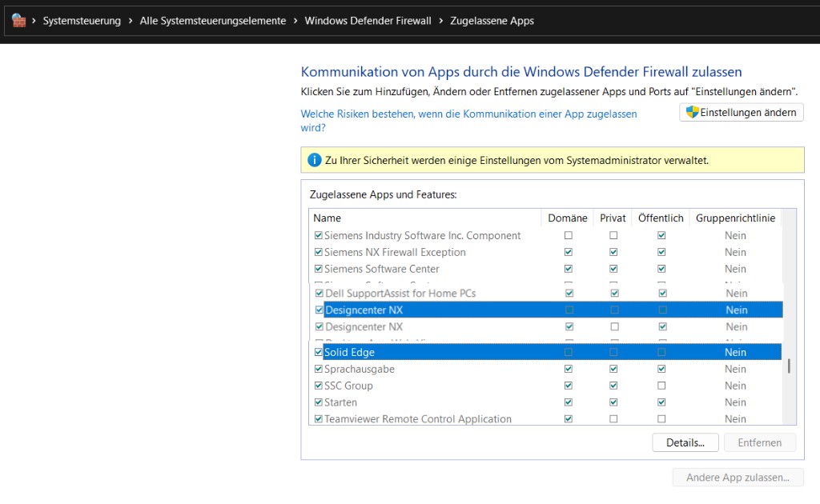Select Siemens NX Firewall Exception entry
The image size is (820, 504).
(395, 252)
